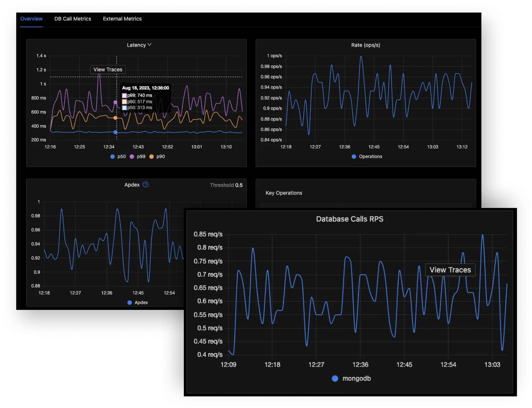Open the Latency chart title menu

coord(136,45)
